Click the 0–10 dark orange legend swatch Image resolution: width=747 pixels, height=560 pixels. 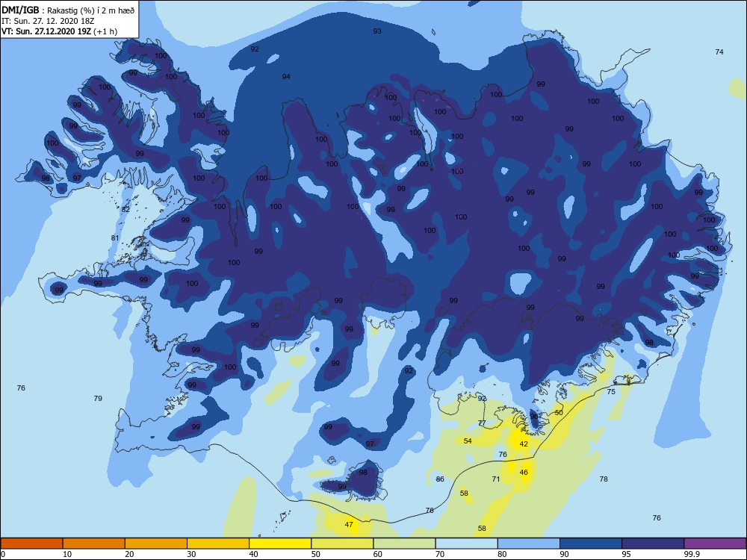pos(31,544)
